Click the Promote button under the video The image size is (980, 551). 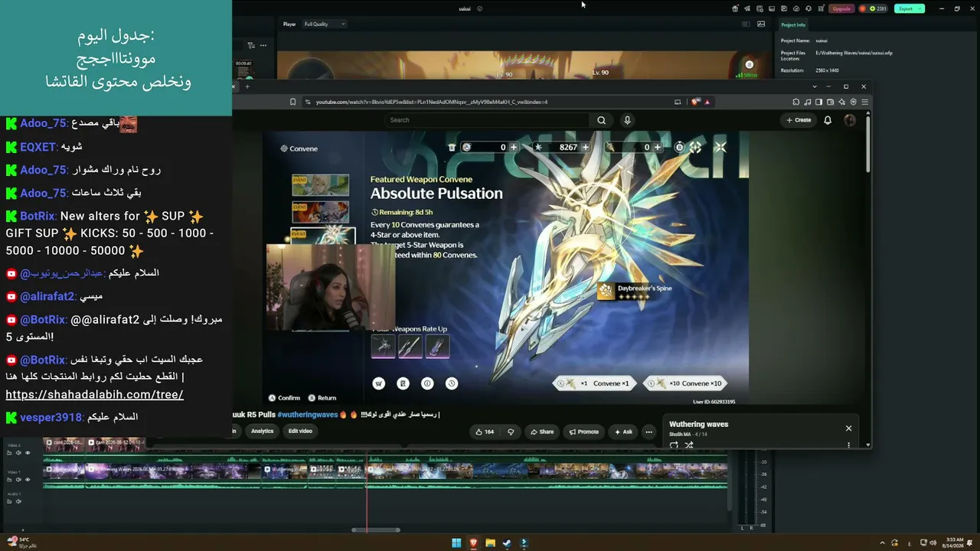tap(583, 432)
